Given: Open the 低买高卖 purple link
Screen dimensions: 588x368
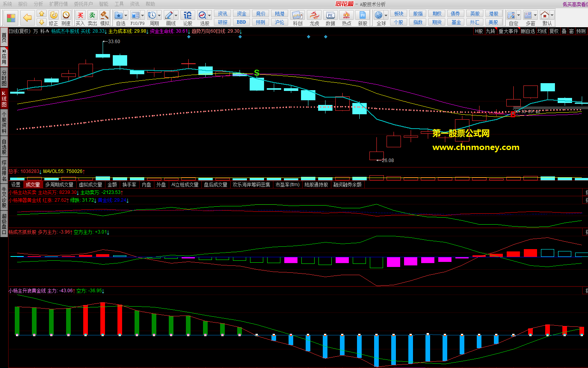Looking at the screenshot, I should [575, 4].
